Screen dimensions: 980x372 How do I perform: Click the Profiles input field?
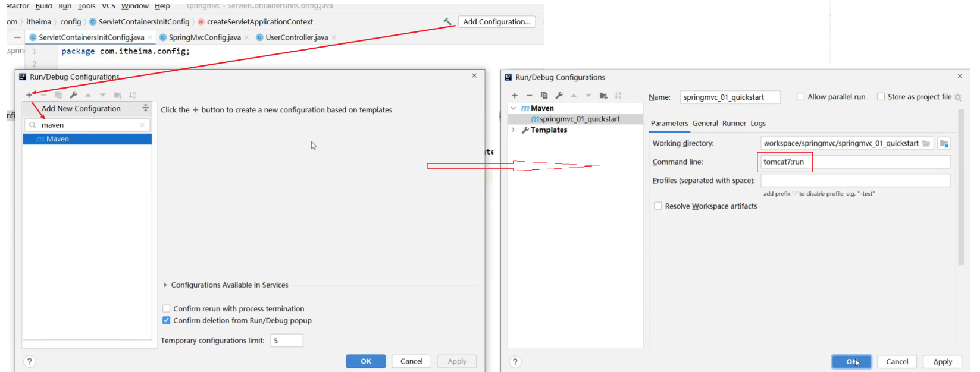(x=855, y=180)
